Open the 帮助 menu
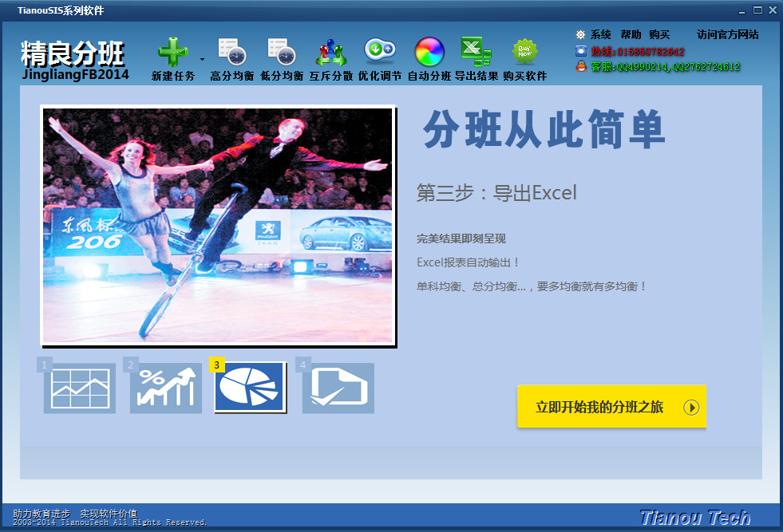Screen dimensions: 783x532 (631, 34)
